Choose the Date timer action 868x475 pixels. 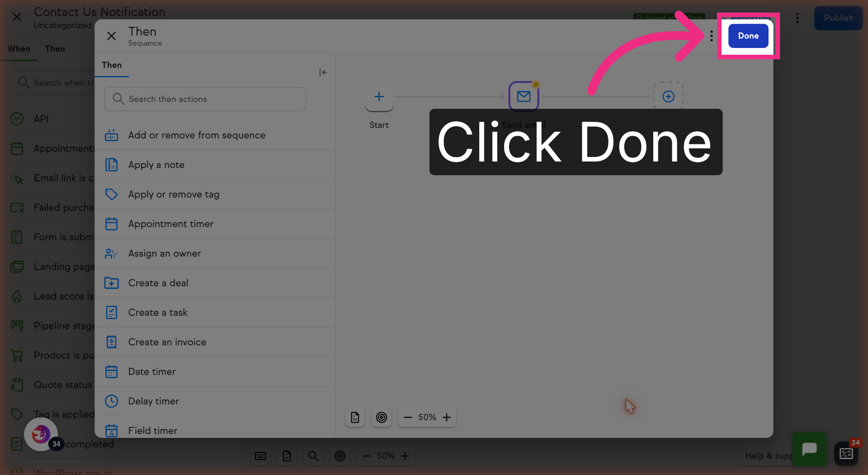(215, 372)
